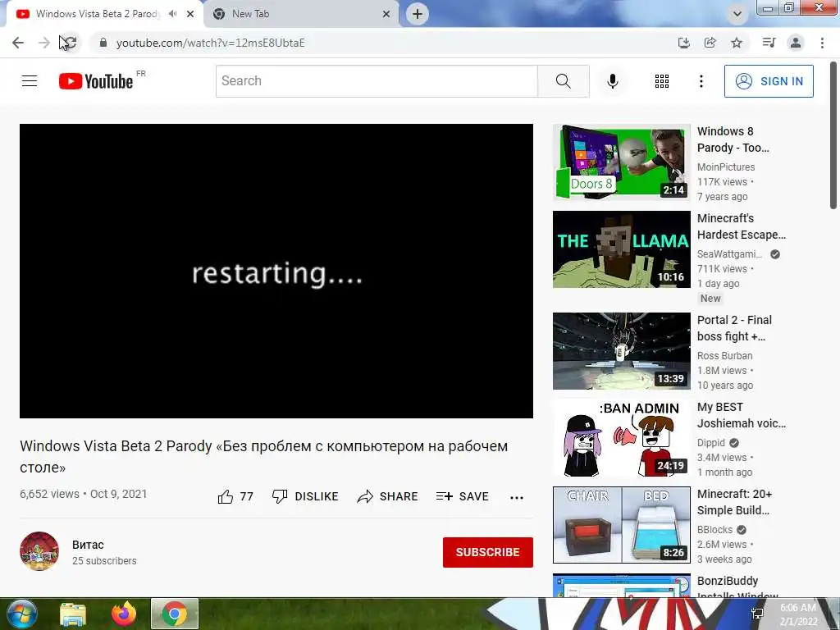Open BAN ADMIN video thumbnail
This screenshot has width=840, height=630.
[x=622, y=438]
